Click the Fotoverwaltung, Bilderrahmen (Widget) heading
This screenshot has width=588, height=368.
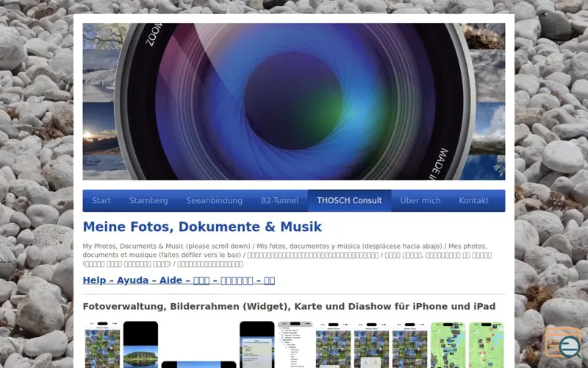click(x=289, y=306)
